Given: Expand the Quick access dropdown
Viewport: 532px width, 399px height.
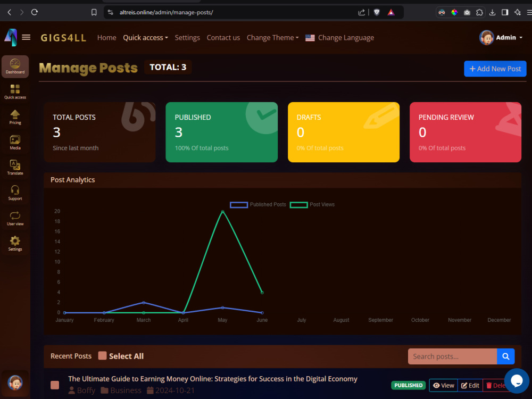Looking at the screenshot, I should point(145,38).
